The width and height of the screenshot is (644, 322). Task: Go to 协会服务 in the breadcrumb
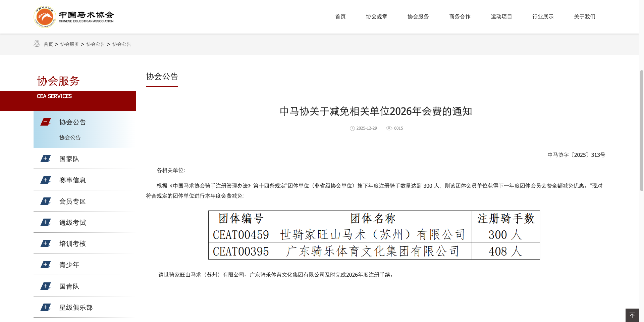click(x=70, y=44)
